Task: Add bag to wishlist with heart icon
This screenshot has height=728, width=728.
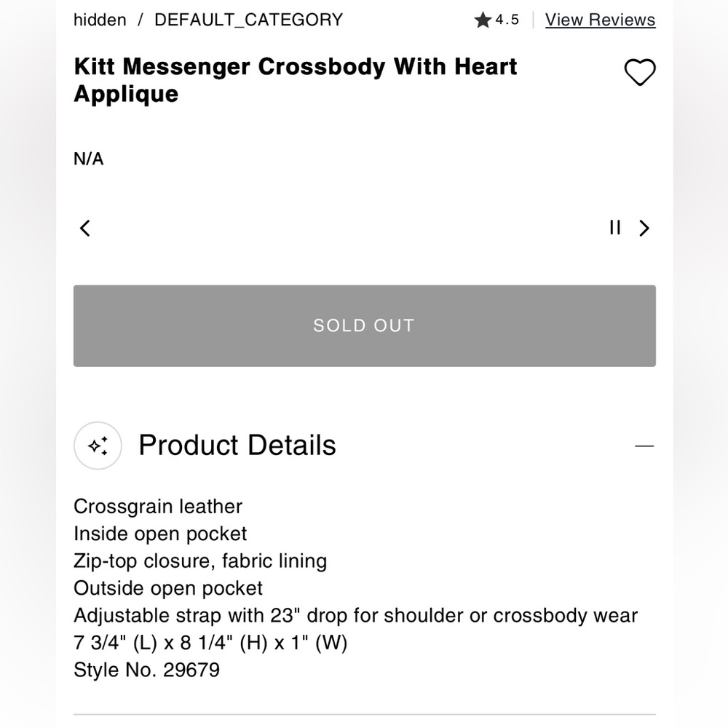Action: tap(640, 72)
